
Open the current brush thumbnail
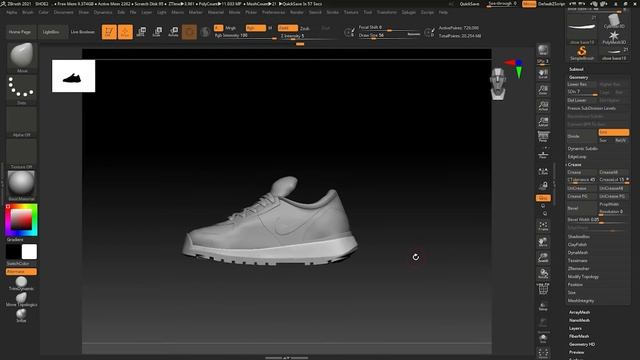tap(22, 57)
